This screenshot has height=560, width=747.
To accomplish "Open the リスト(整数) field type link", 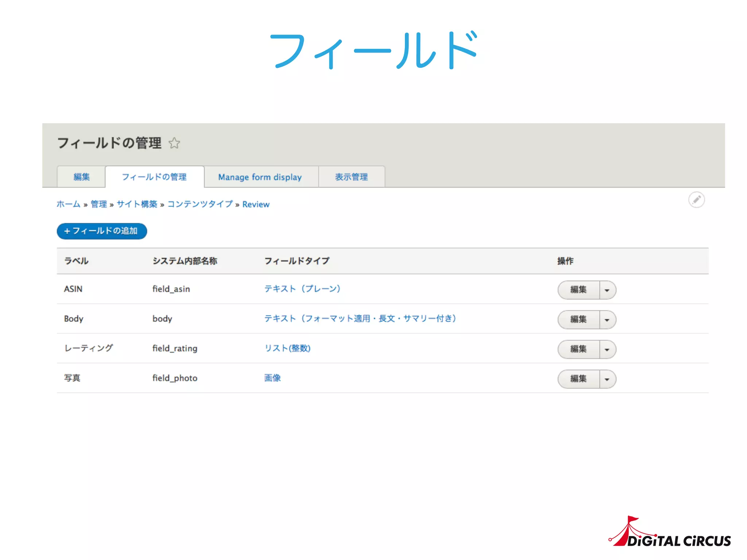I will [x=287, y=348].
